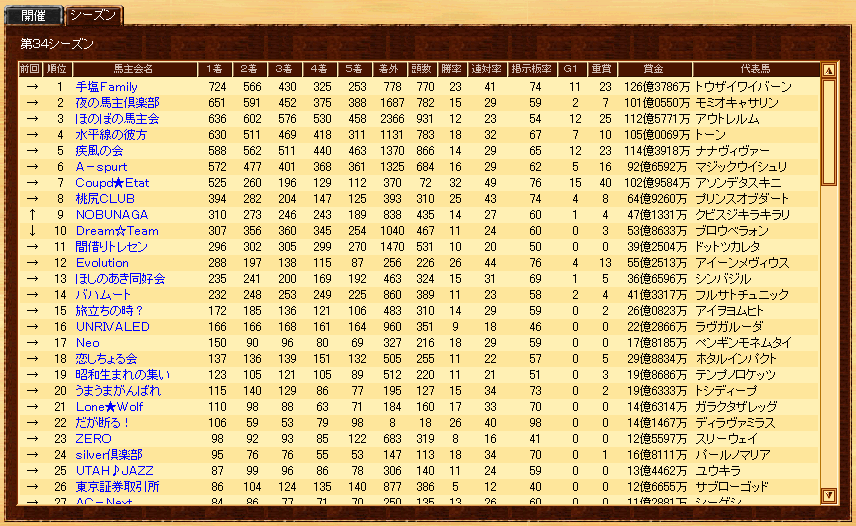Click the UNRIVALED club link
Screen dimensions: 856x526
click(112, 327)
